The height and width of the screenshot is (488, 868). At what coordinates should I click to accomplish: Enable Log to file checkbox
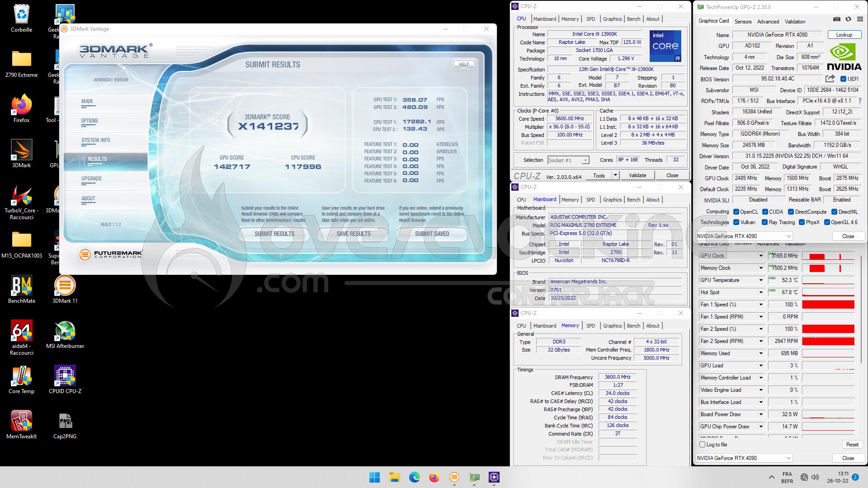point(702,445)
